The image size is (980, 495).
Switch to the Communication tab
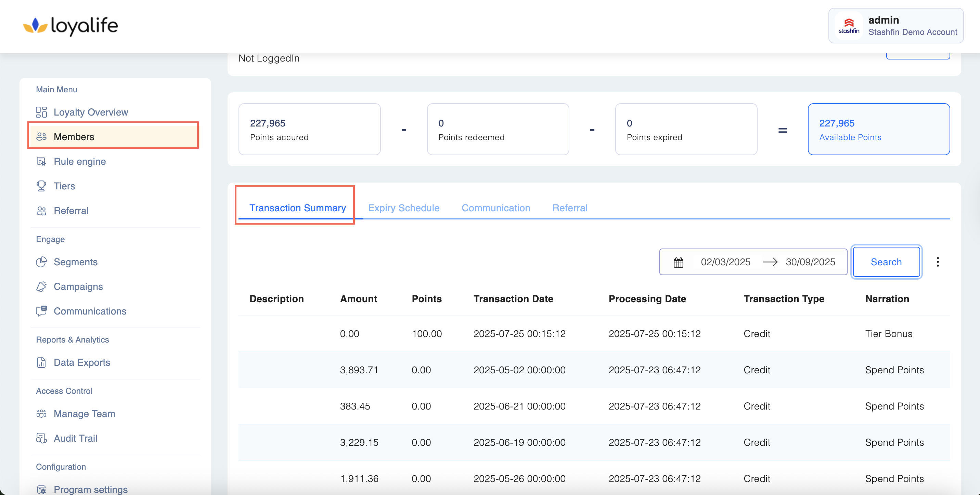point(496,208)
